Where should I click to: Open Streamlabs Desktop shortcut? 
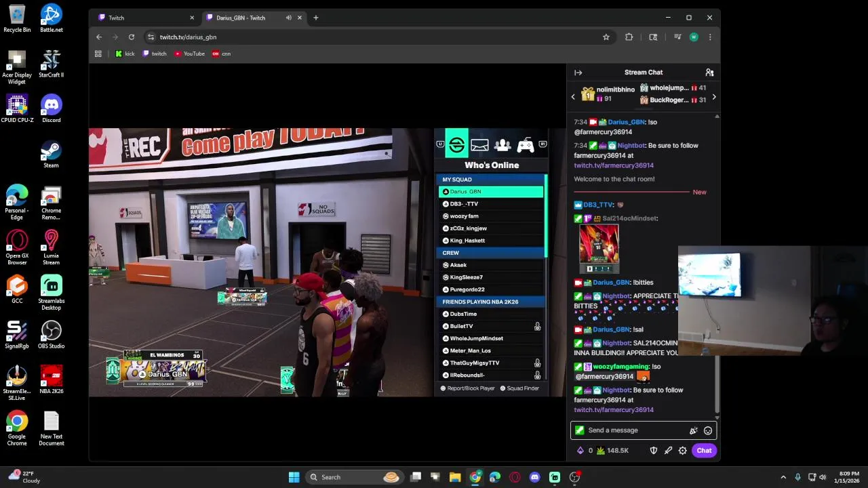[x=51, y=293]
